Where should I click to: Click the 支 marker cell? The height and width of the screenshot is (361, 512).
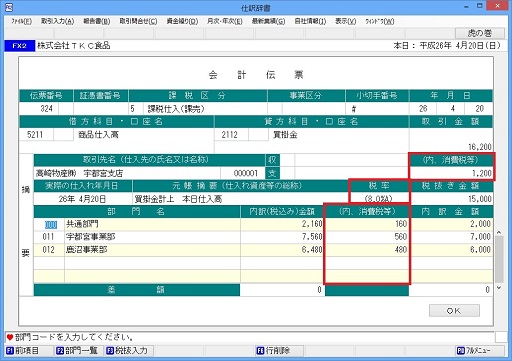click(x=272, y=173)
